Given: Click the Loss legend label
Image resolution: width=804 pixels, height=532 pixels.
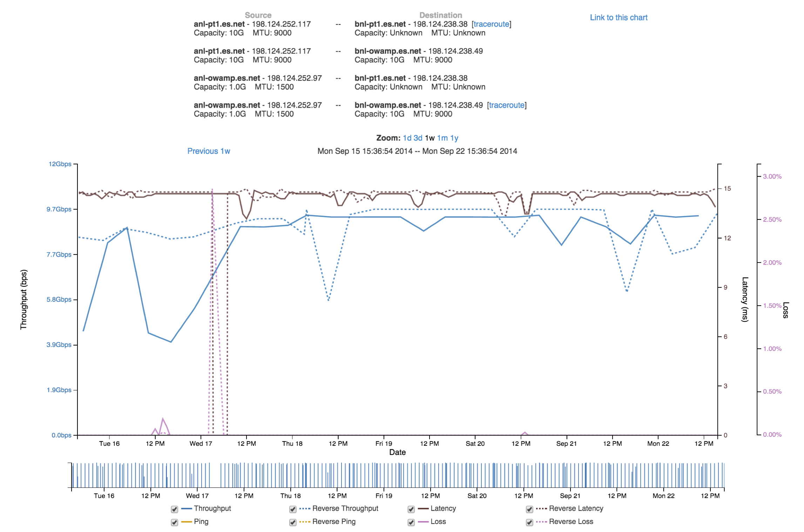Looking at the screenshot, I should [438, 521].
